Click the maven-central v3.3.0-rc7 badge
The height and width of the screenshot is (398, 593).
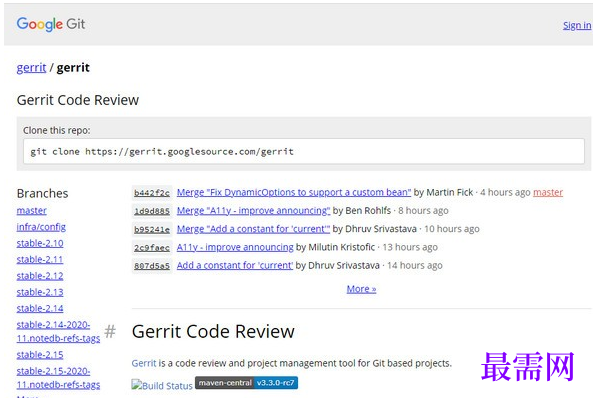(247, 383)
